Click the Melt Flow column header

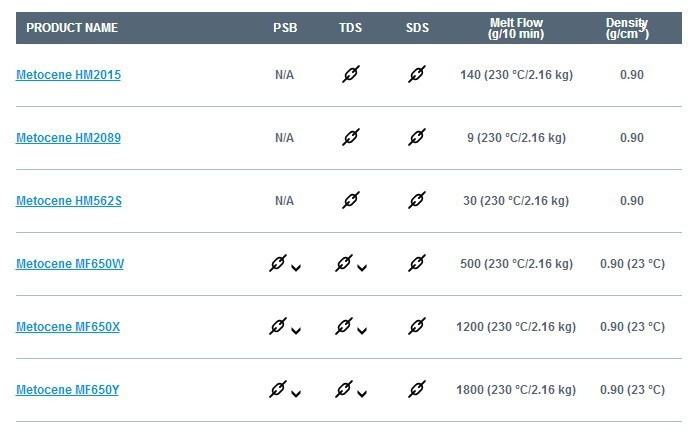[x=516, y=28]
